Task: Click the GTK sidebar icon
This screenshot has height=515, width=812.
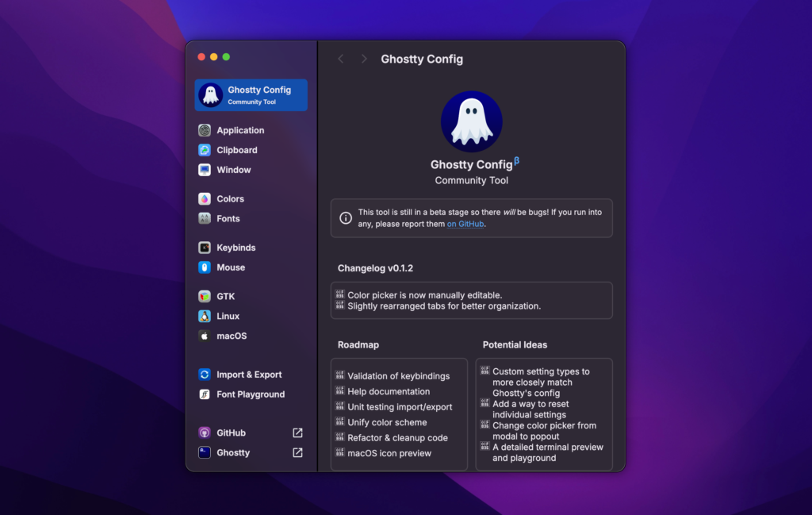Action: point(205,296)
